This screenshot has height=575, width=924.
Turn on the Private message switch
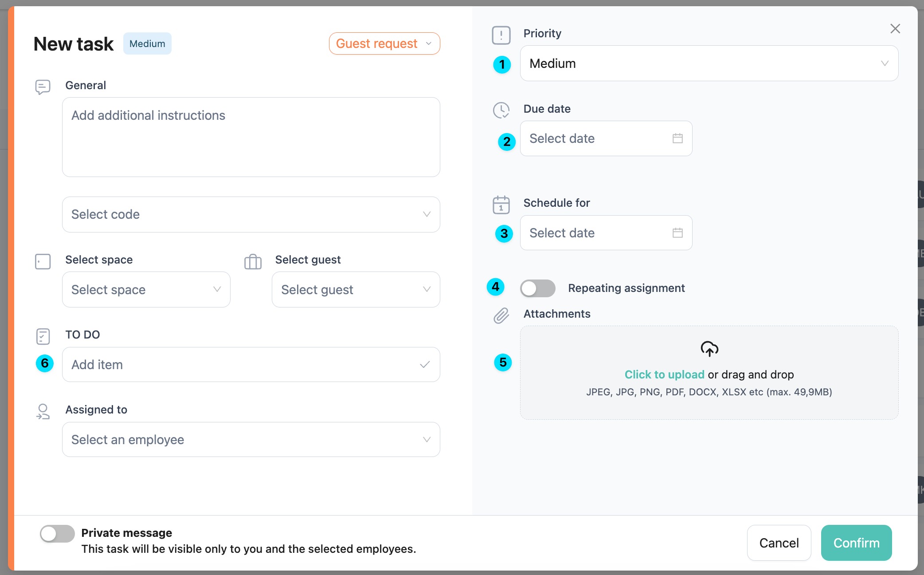[57, 534]
